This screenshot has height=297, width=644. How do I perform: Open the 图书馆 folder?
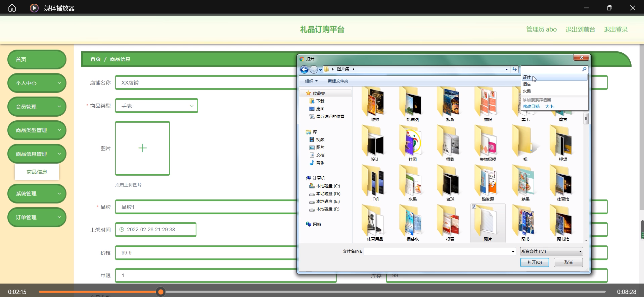[563, 223]
